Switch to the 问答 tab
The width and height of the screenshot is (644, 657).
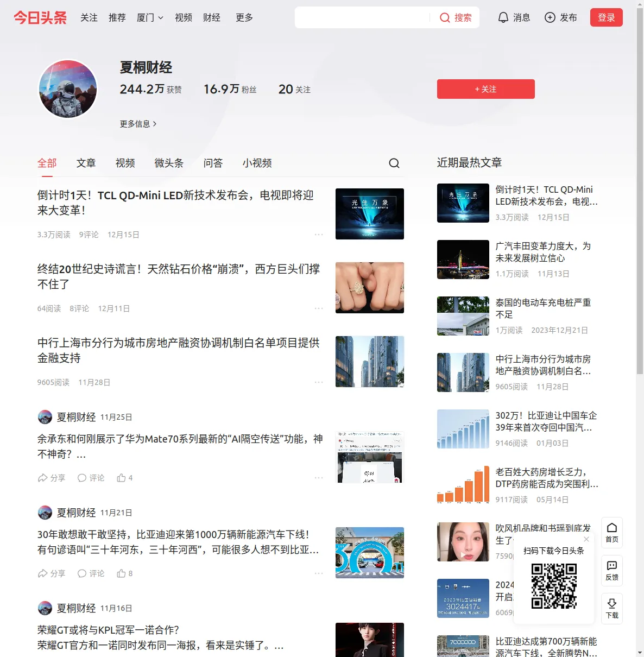[213, 163]
